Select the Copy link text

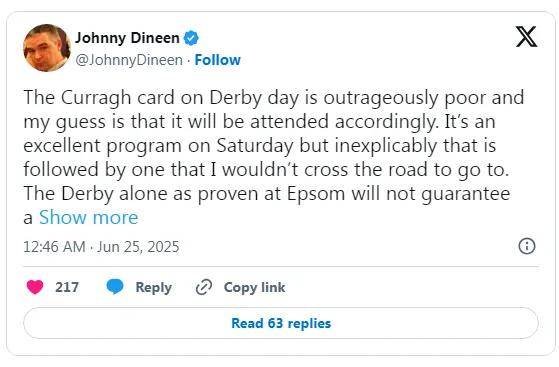tap(255, 287)
